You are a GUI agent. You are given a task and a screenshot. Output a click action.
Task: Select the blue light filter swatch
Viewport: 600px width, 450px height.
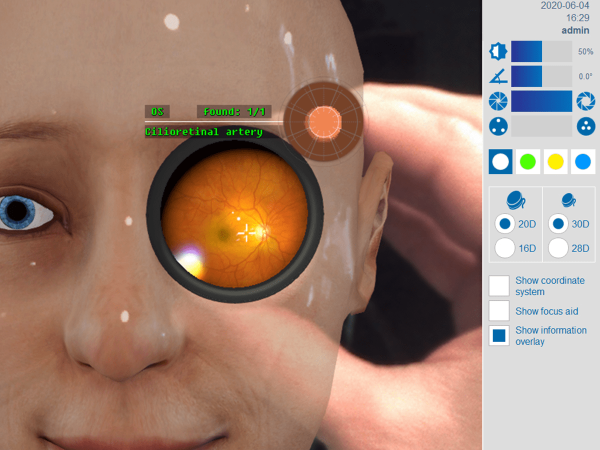click(583, 161)
